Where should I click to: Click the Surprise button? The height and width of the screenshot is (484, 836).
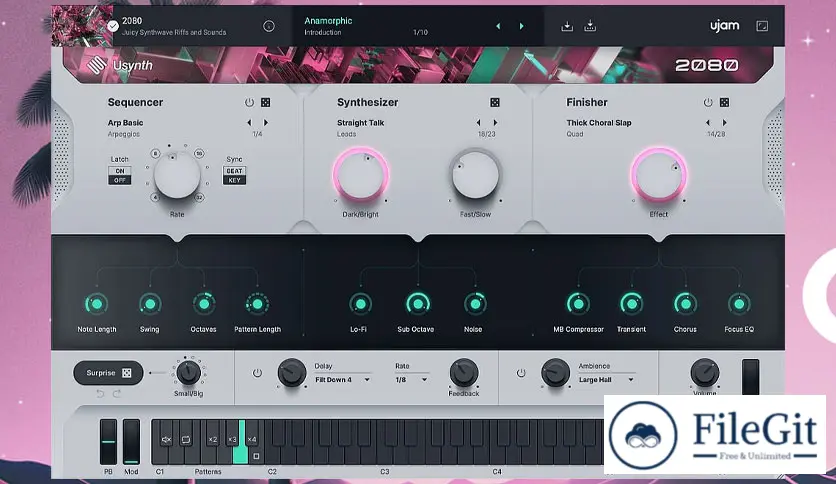tap(108, 373)
